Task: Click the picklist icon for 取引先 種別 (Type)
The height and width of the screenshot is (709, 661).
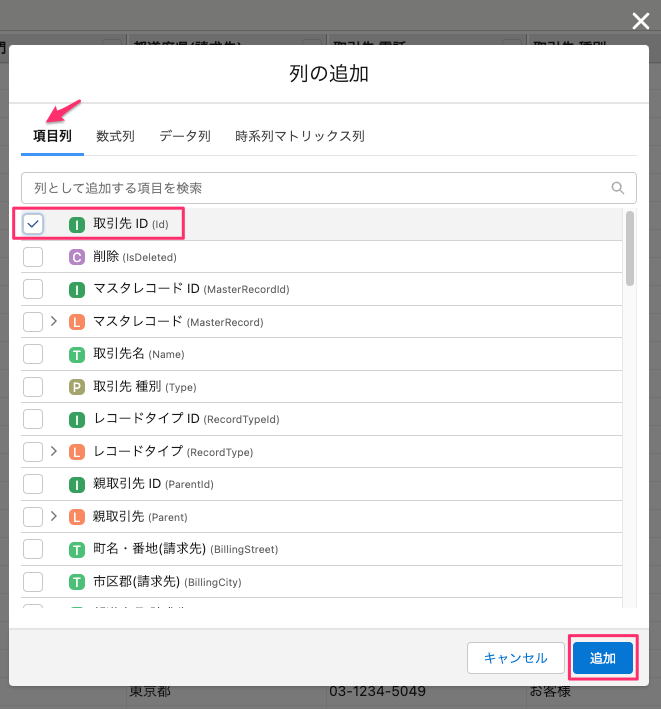Action: [77, 387]
